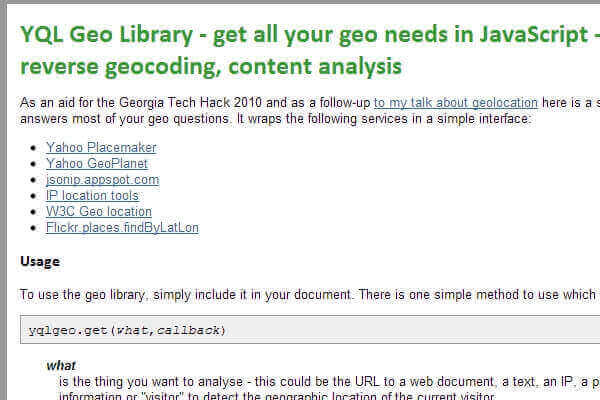Screen dimensions: 600x400
Task: Click the bold italic 'what' definition term
Action: (x=60, y=365)
